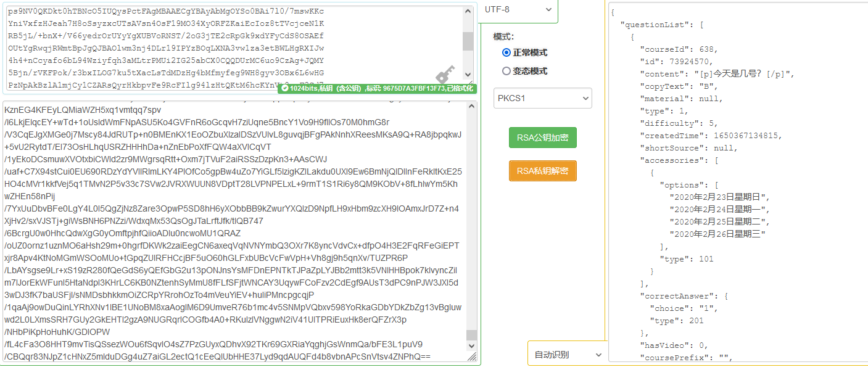Screen dimensions: 868x367
Task: Click the key icon in key box
Action: click(x=445, y=76)
